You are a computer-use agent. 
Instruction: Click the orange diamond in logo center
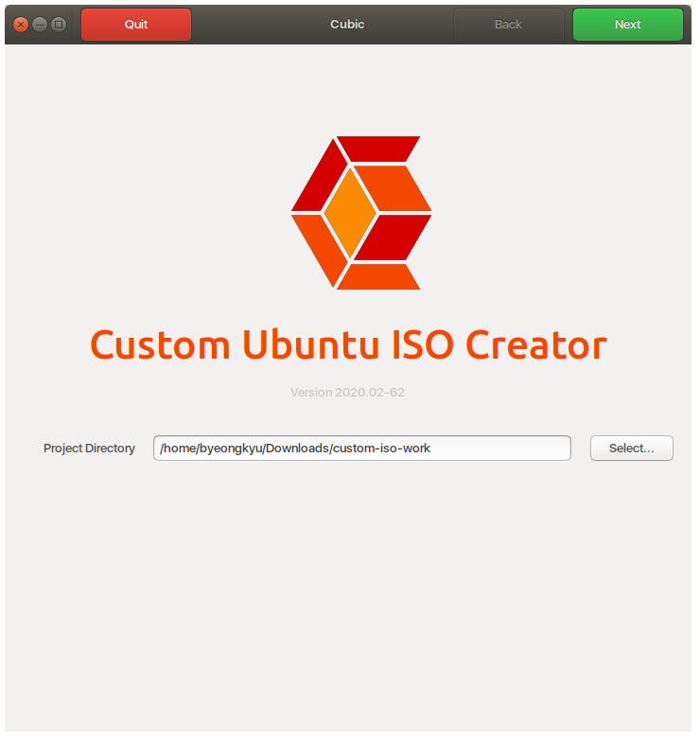coord(351,212)
